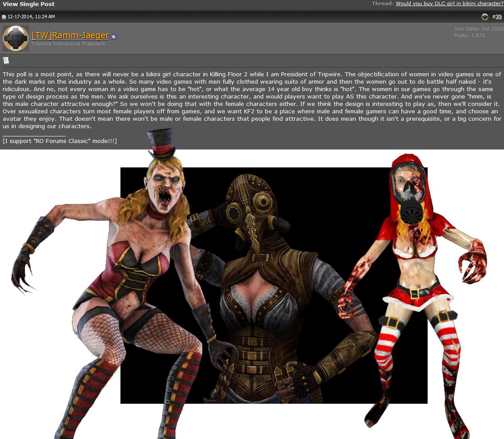Click the post date 12-17-2014, 11:24 AM

(31, 17)
